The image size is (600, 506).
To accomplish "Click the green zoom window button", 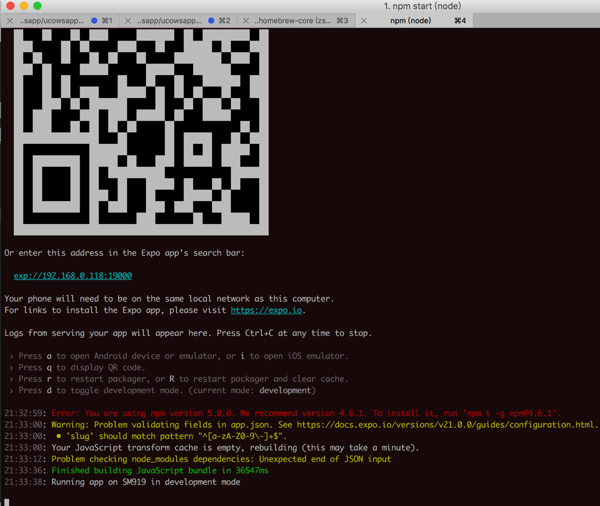I will (37, 5).
